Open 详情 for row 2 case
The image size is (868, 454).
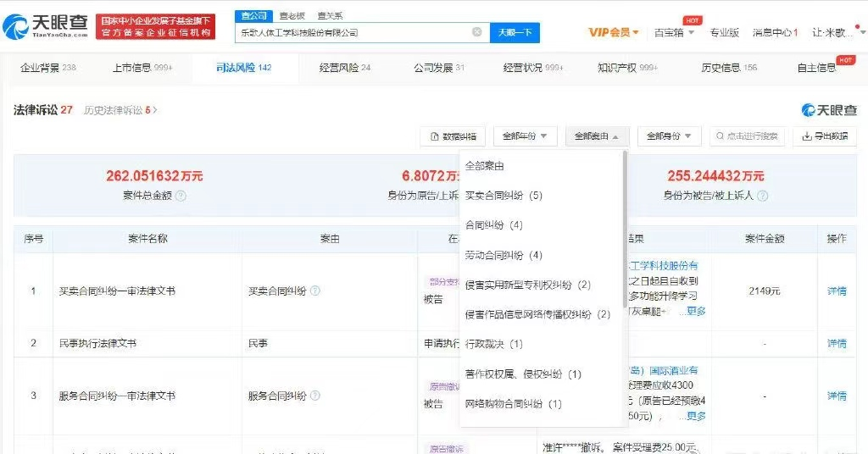pyautogui.click(x=837, y=343)
